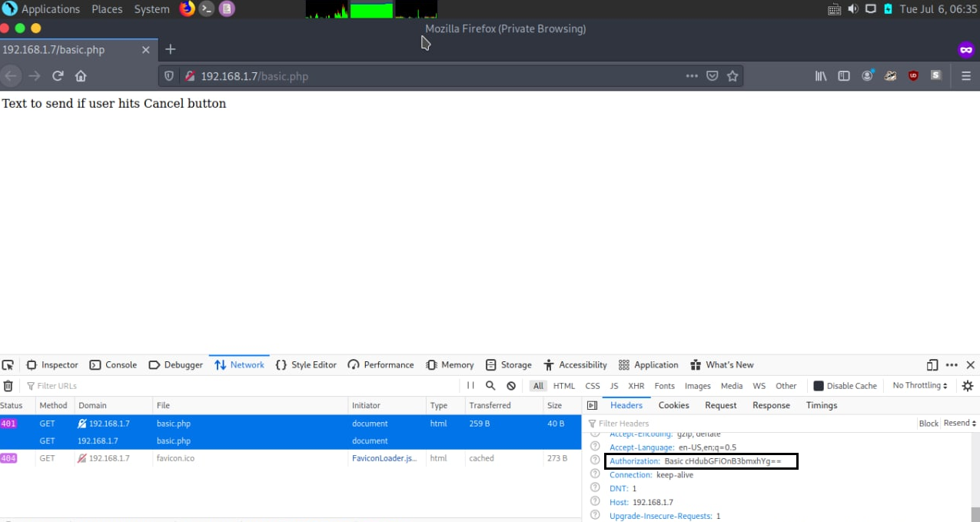Viewport: 980px width, 522px height.
Task: Pause network recording
Action: (470, 386)
